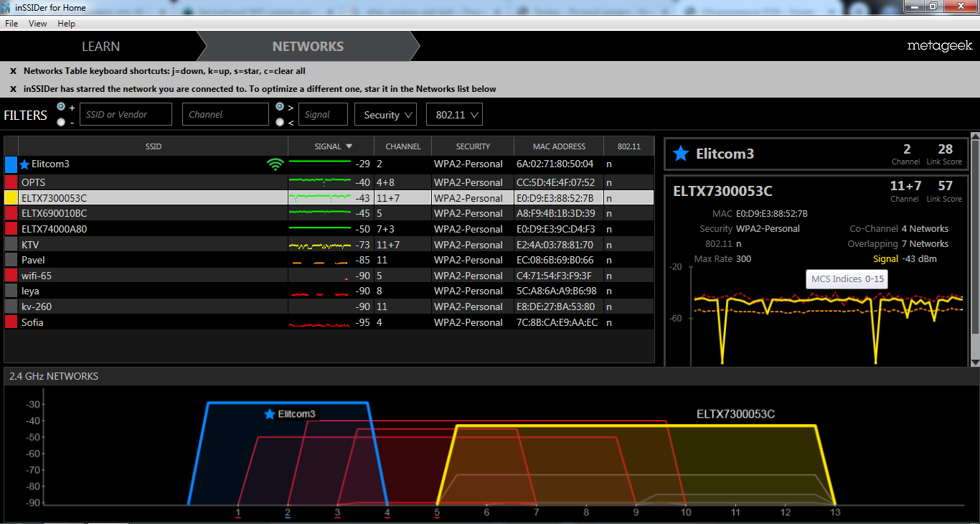This screenshot has height=524, width=980.
Task: Open the 802.11 filter dropdown
Action: pos(454,115)
